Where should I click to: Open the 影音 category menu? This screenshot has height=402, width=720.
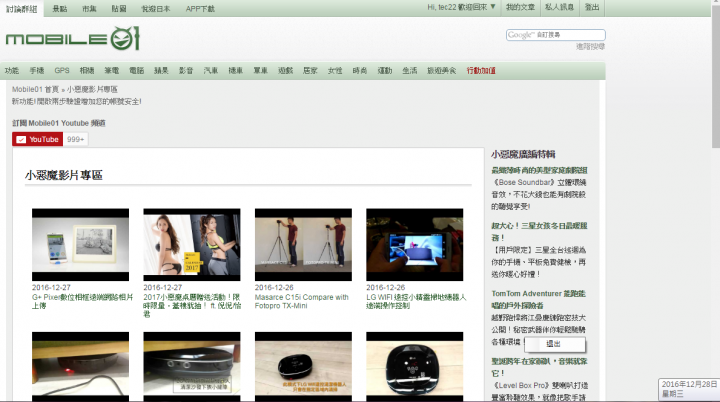186,70
